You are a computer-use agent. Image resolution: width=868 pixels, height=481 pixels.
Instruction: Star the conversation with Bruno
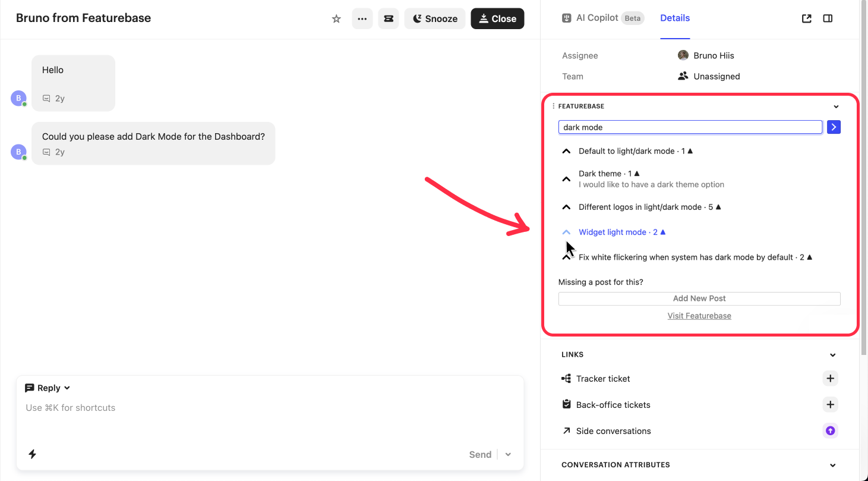click(x=336, y=18)
